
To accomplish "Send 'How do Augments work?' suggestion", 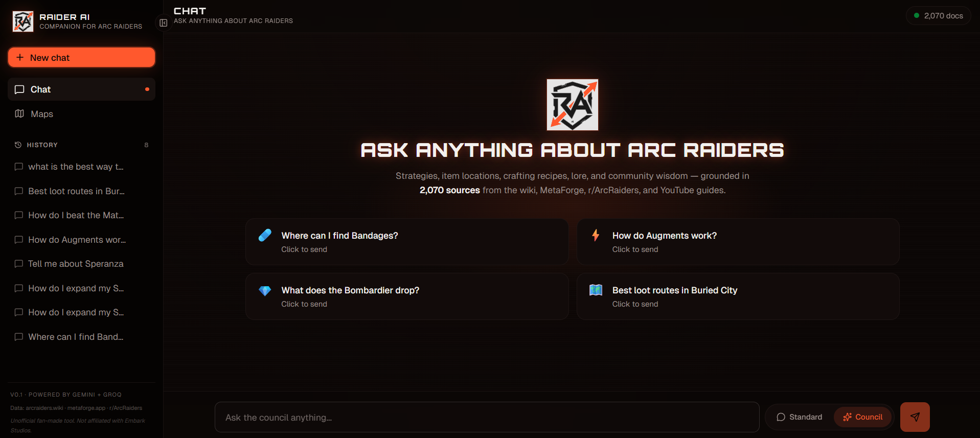I will point(738,242).
